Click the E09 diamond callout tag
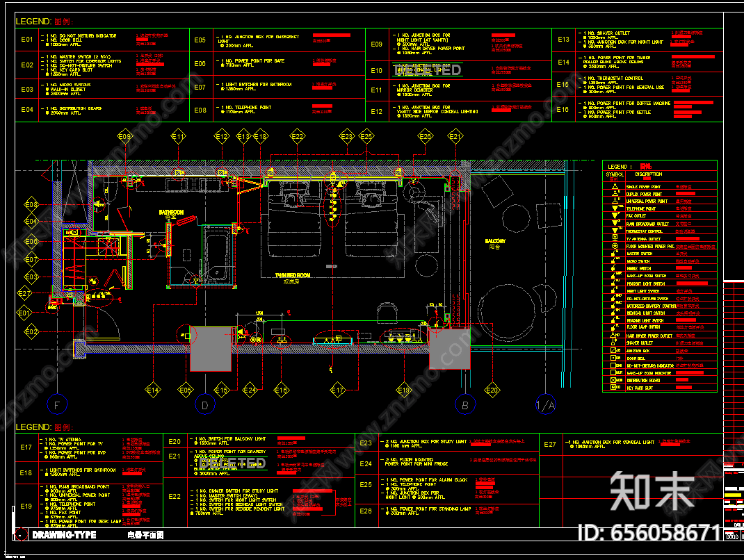The width and height of the screenshot is (744, 560). (124, 137)
